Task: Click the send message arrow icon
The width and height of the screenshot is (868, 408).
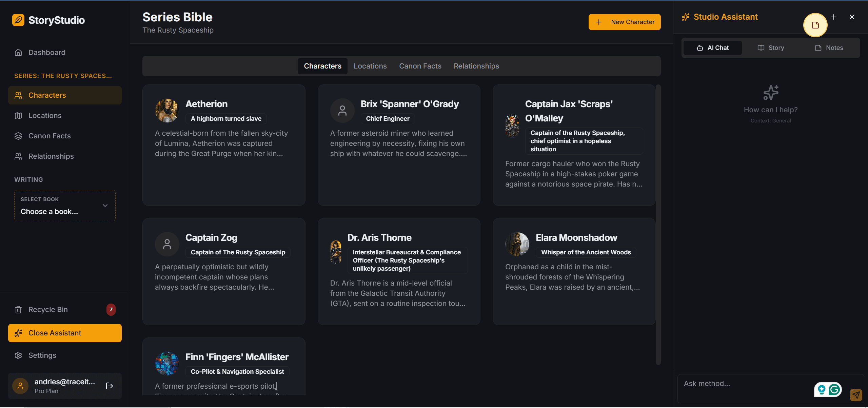Action: point(856,395)
